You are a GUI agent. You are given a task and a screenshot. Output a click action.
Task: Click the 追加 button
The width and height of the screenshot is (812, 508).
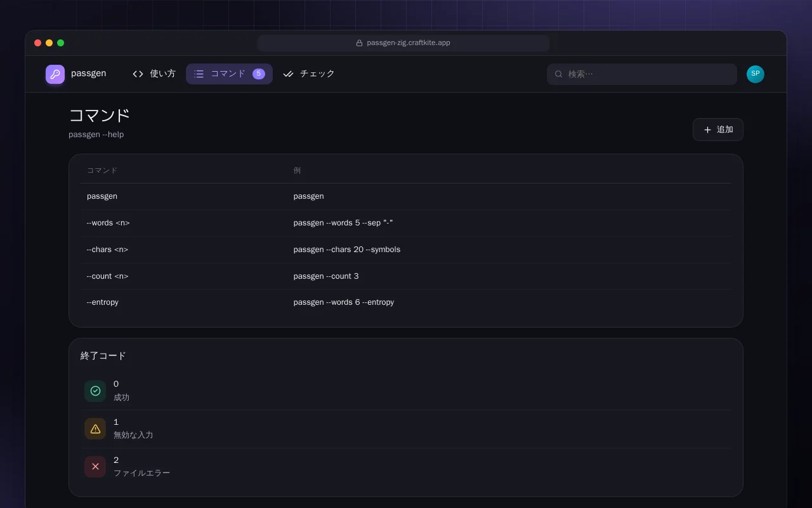coord(718,130)
